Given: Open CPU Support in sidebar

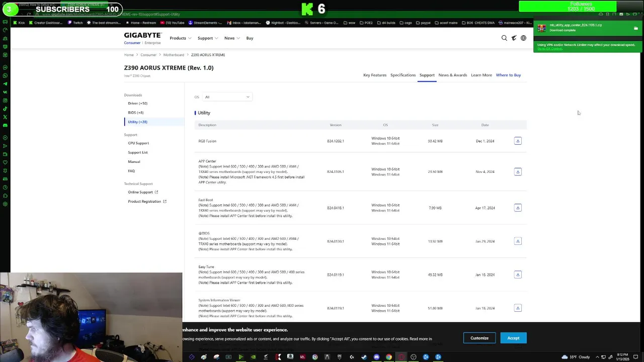Looking at the screenshot, I should [x=138, y=143].
